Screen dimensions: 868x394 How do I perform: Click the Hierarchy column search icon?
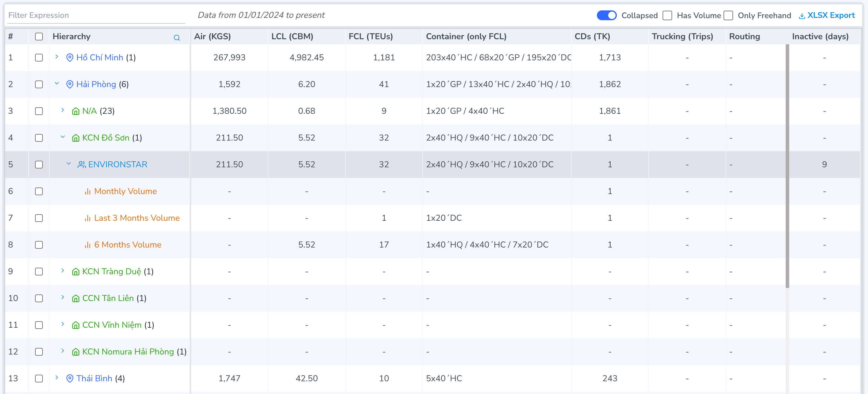click(177, 37)
